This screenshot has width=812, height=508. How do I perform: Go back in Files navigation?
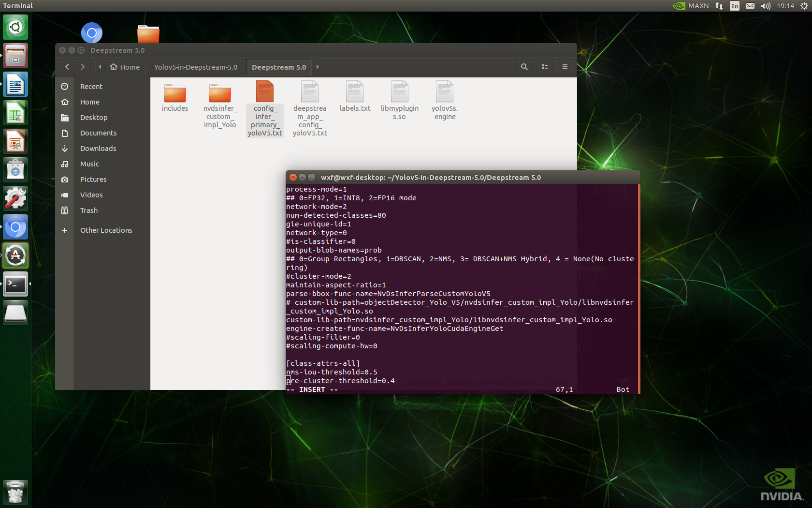coord(67,67)
